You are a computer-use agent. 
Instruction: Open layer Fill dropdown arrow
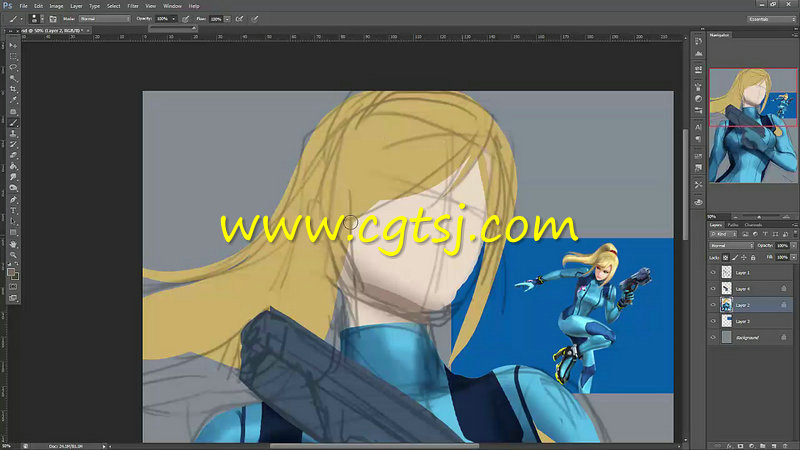click(794, 258)
